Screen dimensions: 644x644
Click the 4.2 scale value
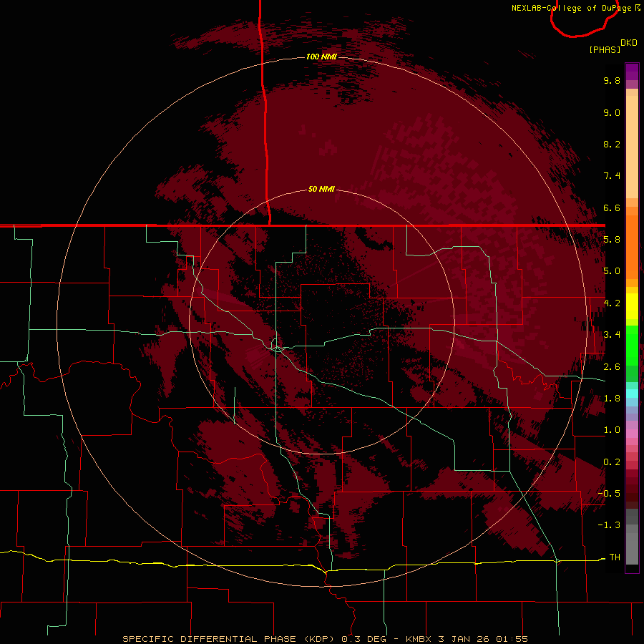(612, 303)
